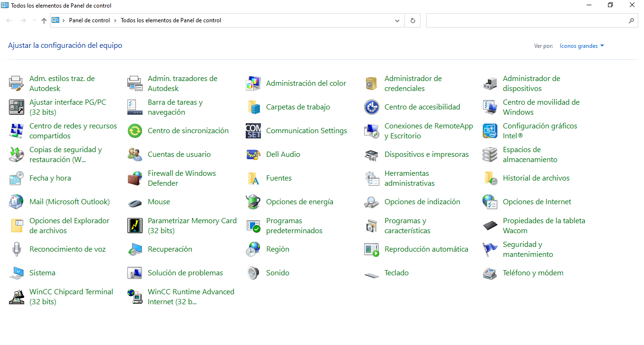Open the 'Centro de accesibilidad' link

tap(422, 107)
